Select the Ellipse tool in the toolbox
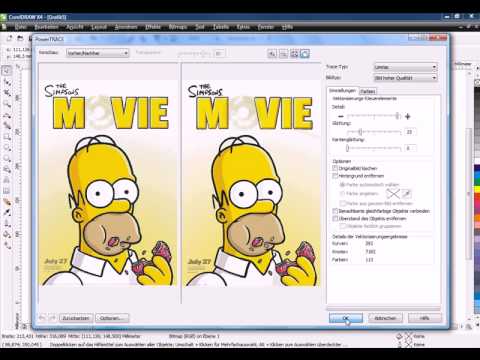Screen dimensions: 480x360 (7, 147)
